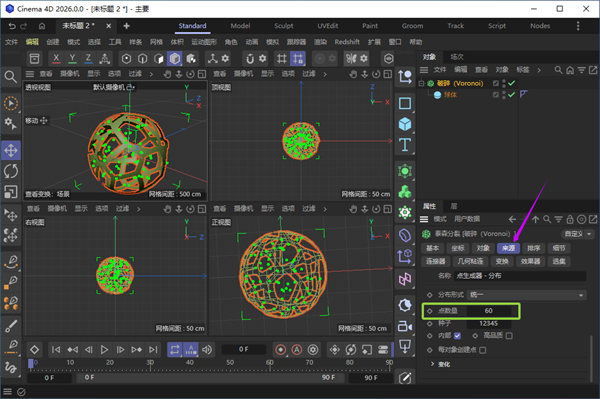The height and width of the screenshot is (399, 600).
Task: Click the undo arrow icon
Action: (12, 26)
